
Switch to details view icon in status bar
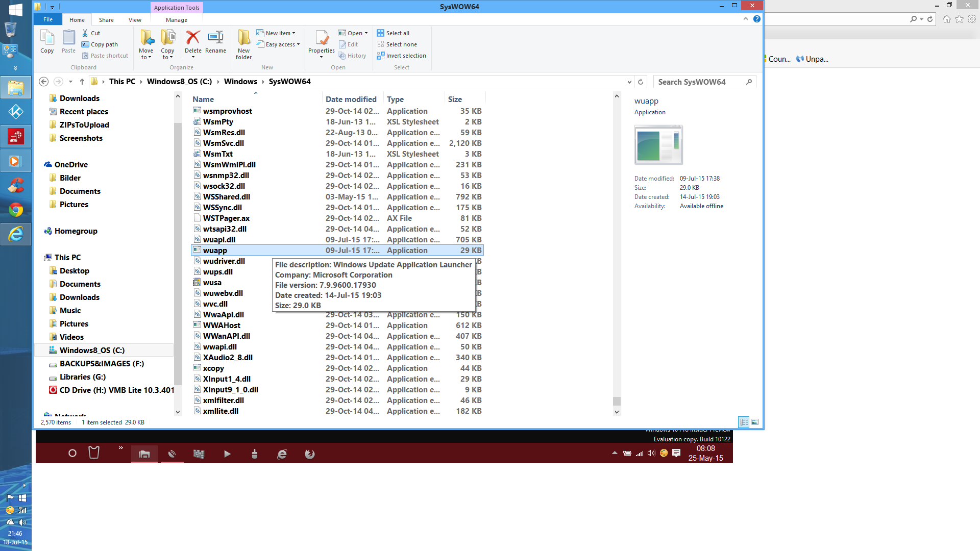[x=744, y=422]
